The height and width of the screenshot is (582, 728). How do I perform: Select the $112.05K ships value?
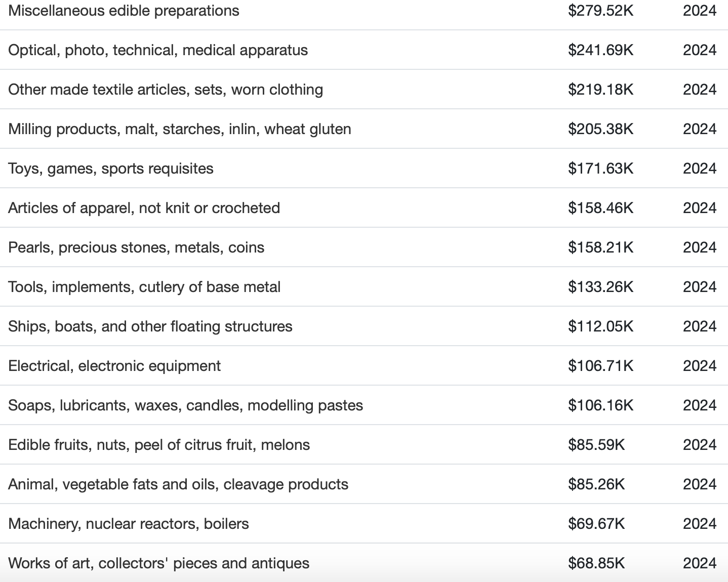[x=600, y=326]
